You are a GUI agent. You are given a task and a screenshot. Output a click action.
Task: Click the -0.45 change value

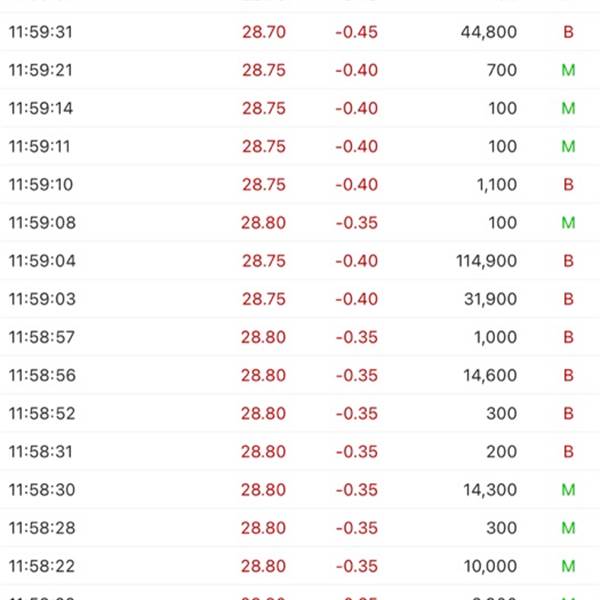pos(356,32)
